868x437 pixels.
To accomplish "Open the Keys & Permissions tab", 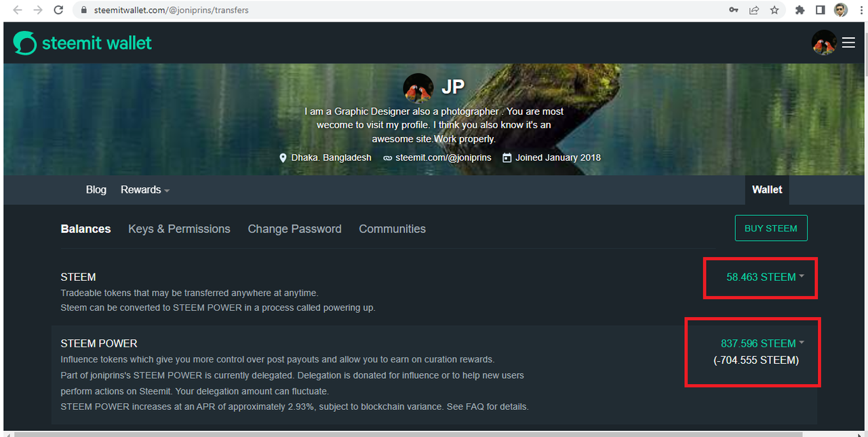I will click(x=179, y=229).
